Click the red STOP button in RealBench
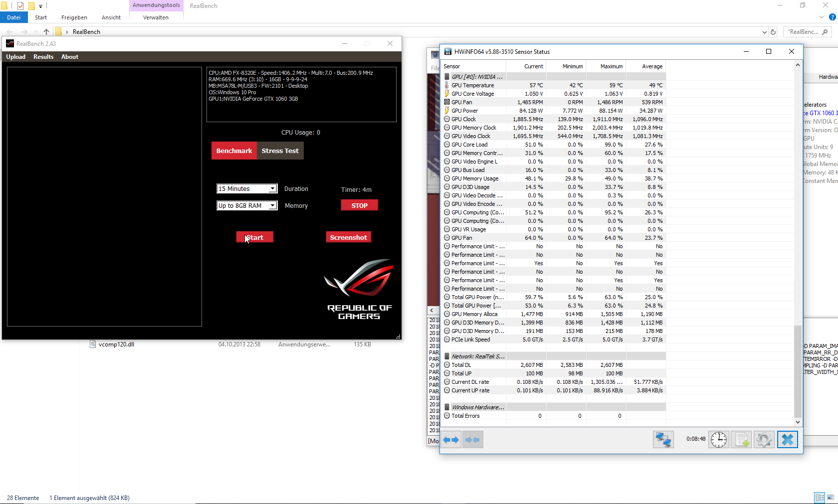 pyautogui.click(x=360, y=205)
